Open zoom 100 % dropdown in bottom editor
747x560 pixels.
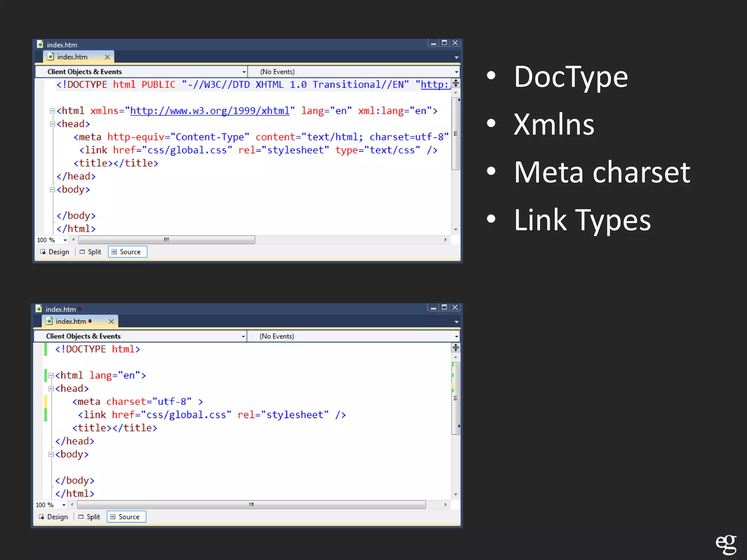[x=64, y=505]
